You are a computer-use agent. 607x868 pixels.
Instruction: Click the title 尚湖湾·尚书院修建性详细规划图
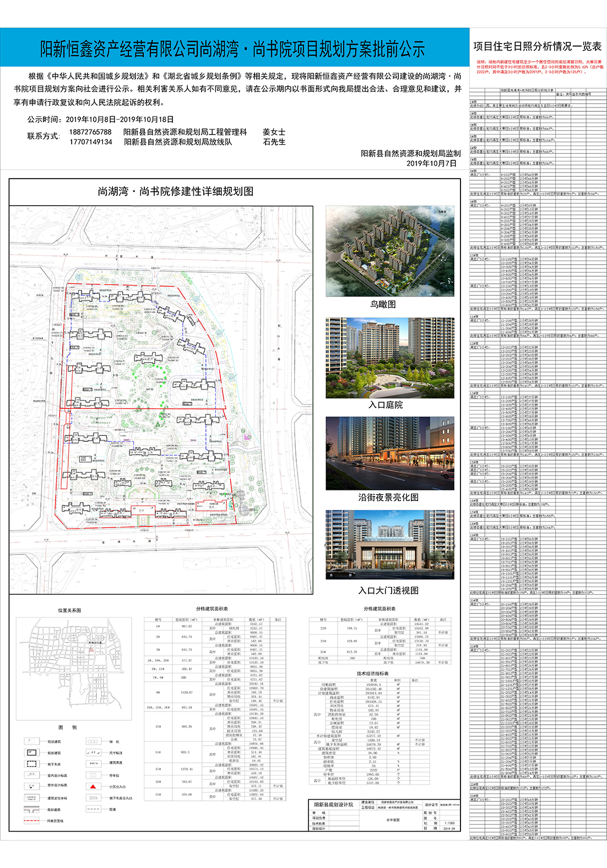pyautogui.click(x=176, y=191)
